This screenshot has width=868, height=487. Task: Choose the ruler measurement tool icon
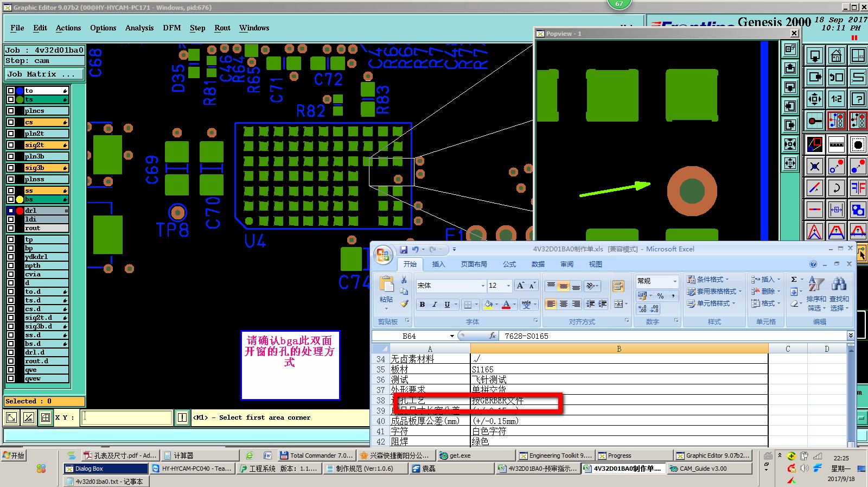tap(836, 144)
